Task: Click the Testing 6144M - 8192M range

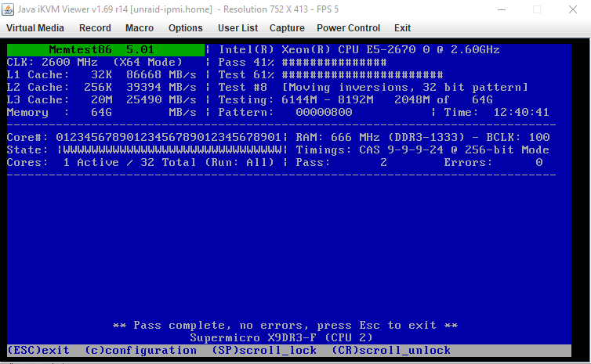Action: (327, 99)
